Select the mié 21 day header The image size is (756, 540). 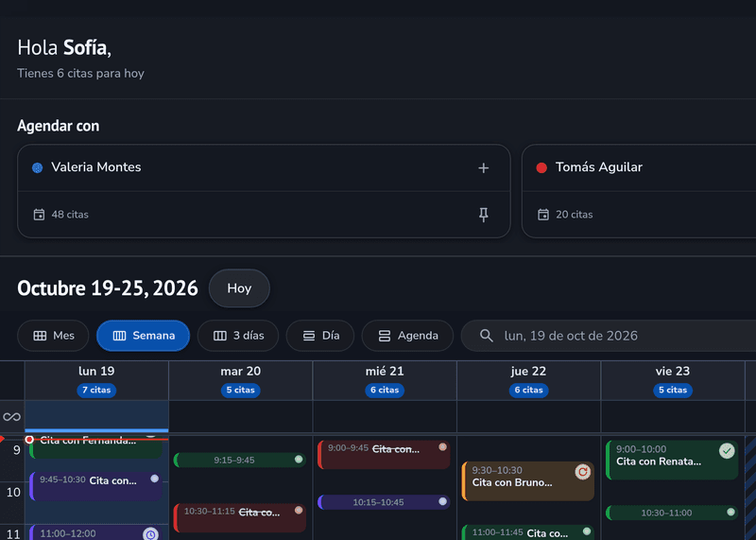click(x=385, y=380)
